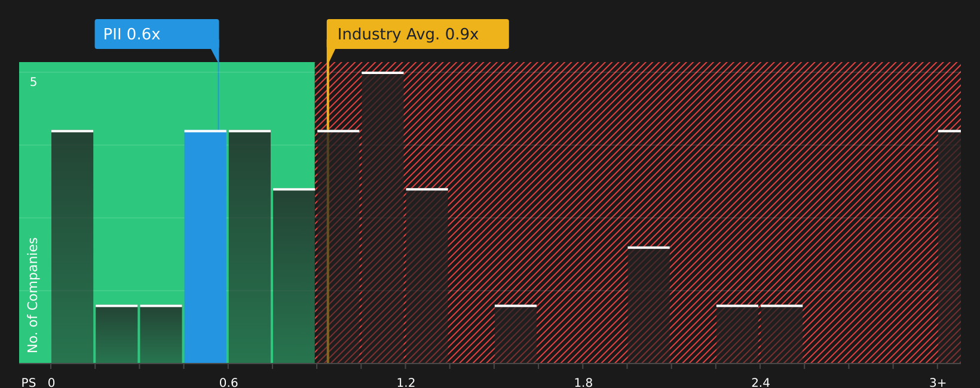
Task: Click the y-axis value 5
Action: (33, 82)
